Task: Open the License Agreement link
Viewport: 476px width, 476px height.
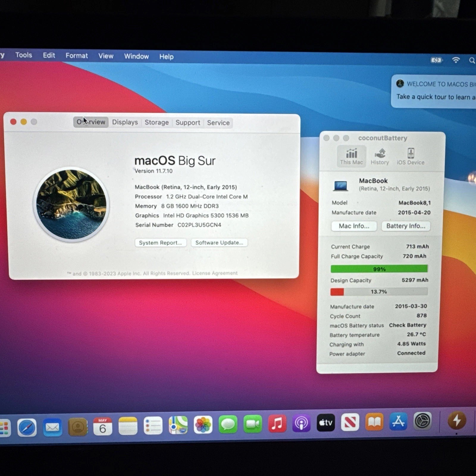Action: (x=215, y=273)
